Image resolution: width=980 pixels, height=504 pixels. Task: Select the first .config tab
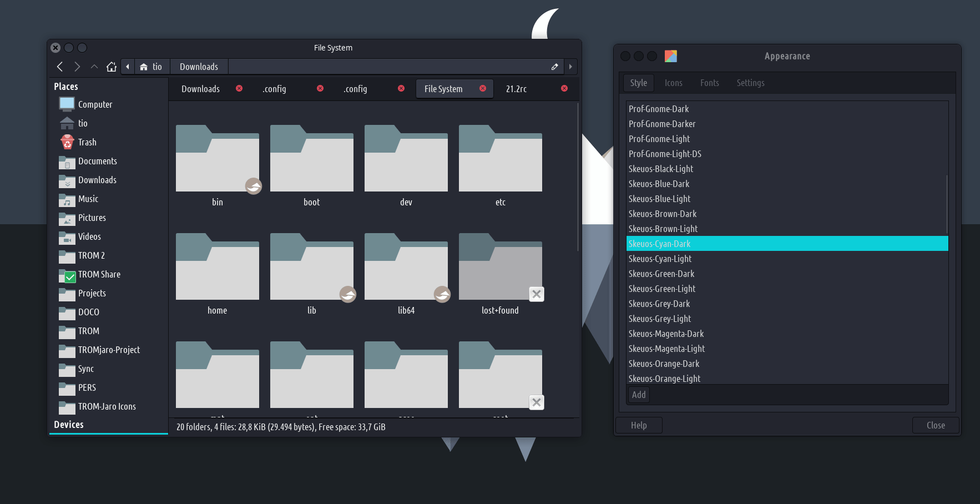274,89
